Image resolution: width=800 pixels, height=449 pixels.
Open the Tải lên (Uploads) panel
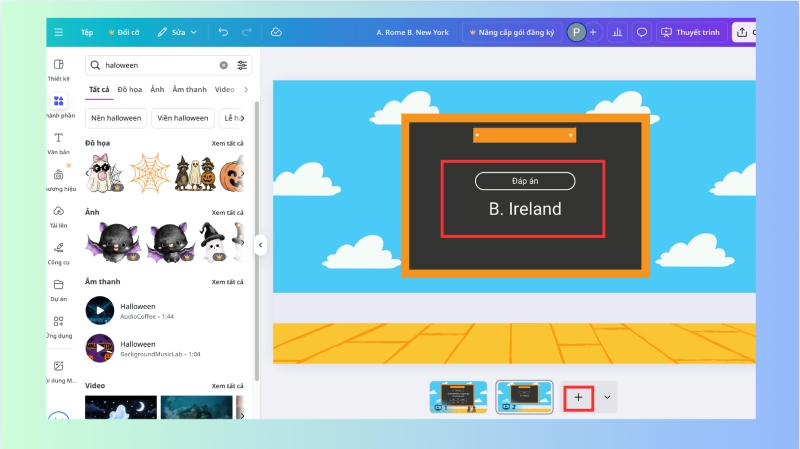tap(59, 215)
